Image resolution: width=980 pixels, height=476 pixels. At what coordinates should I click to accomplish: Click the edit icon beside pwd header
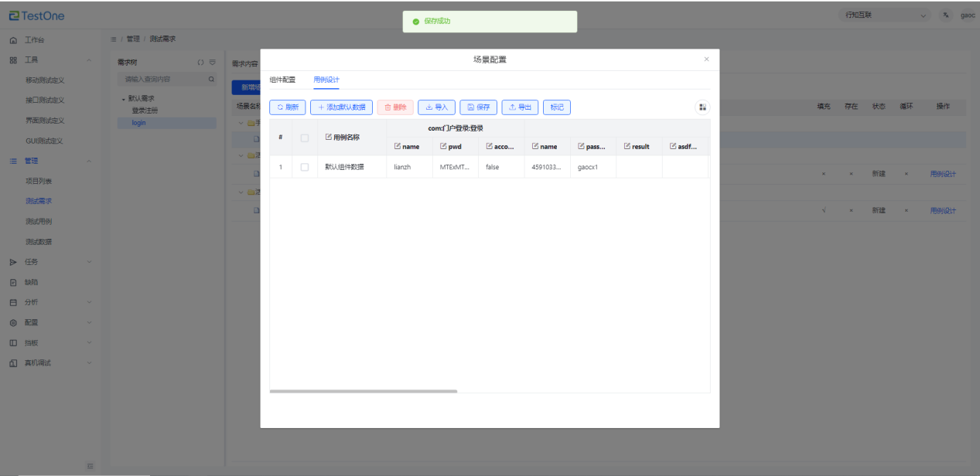pyautogui.click(x=443, y=146)
